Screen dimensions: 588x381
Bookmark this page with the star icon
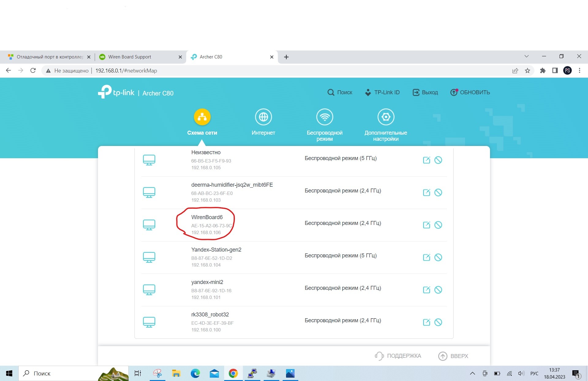point(527,71)
